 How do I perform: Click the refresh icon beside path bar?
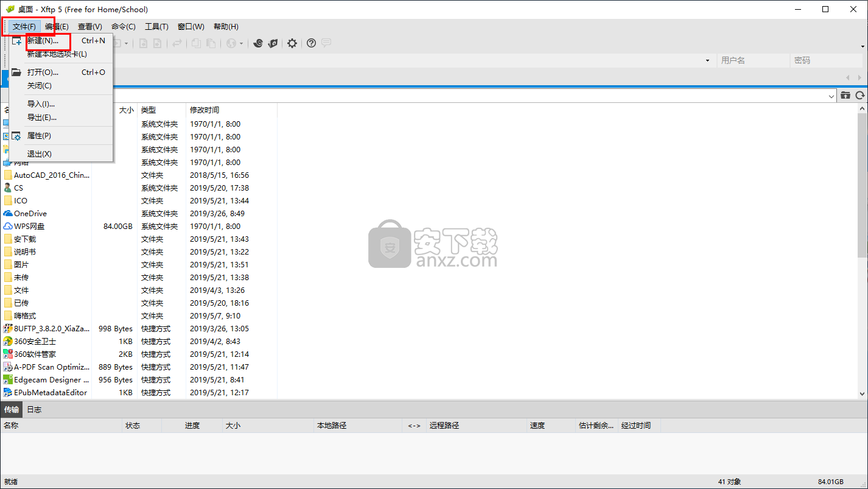860,95
